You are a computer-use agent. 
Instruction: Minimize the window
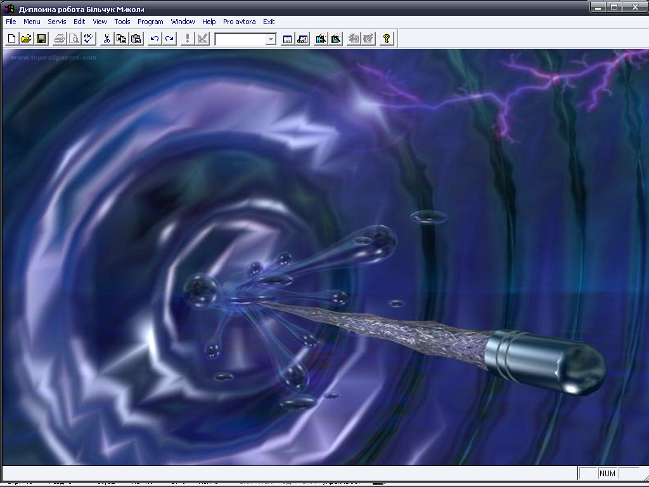tap(597, 7)
